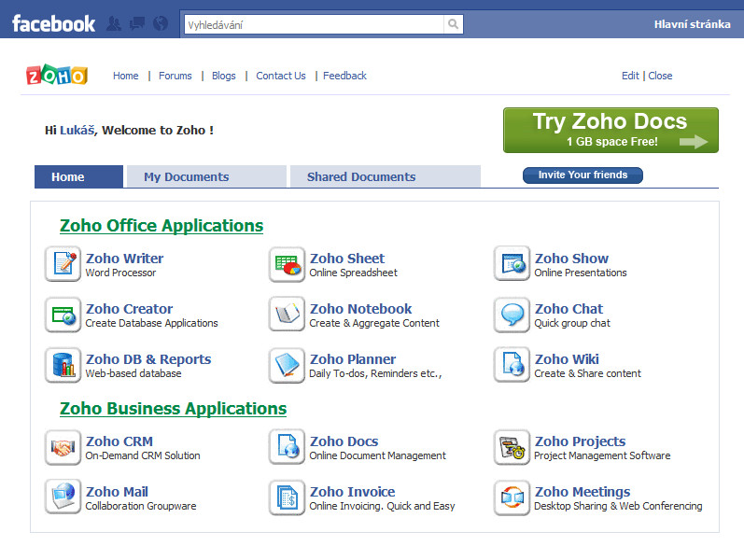Click the Zoho Creator title link
The height and width of the screenshot is (560, 744).
130,309
